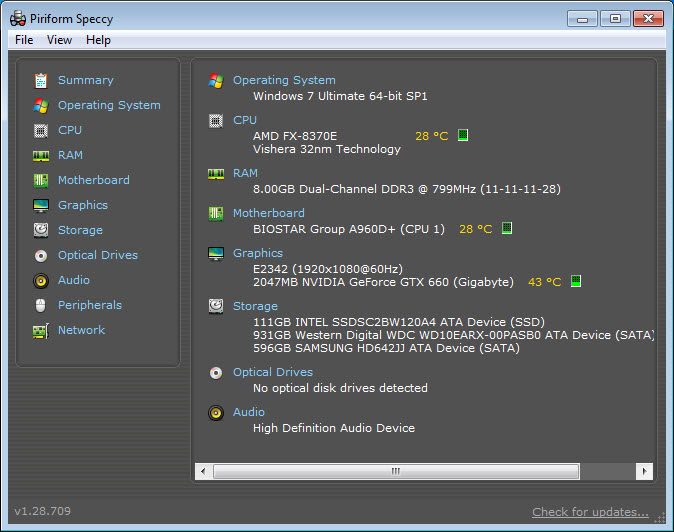Image resolution: width=674 pixels, height=532 pixels.
Task: Select Summary in the sidebar
Action: point(86,80)
